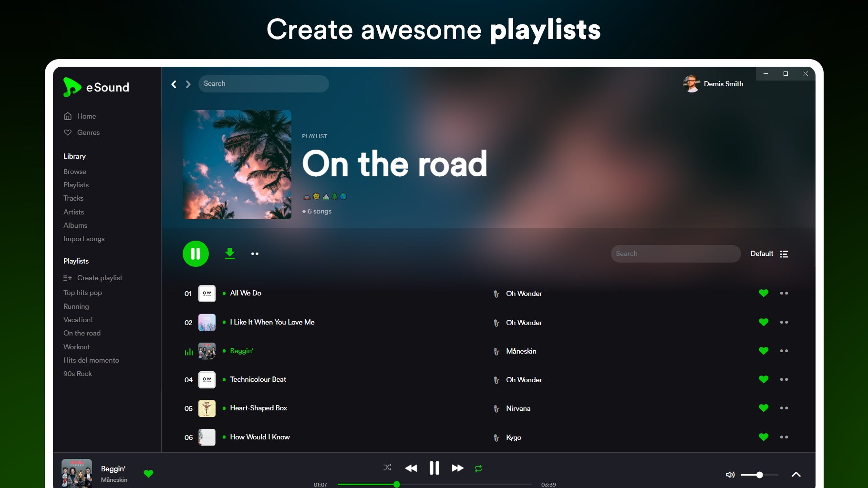
Task: Open the Vacation! playlist
Action: pyautogui.click(x=78, y=320)
